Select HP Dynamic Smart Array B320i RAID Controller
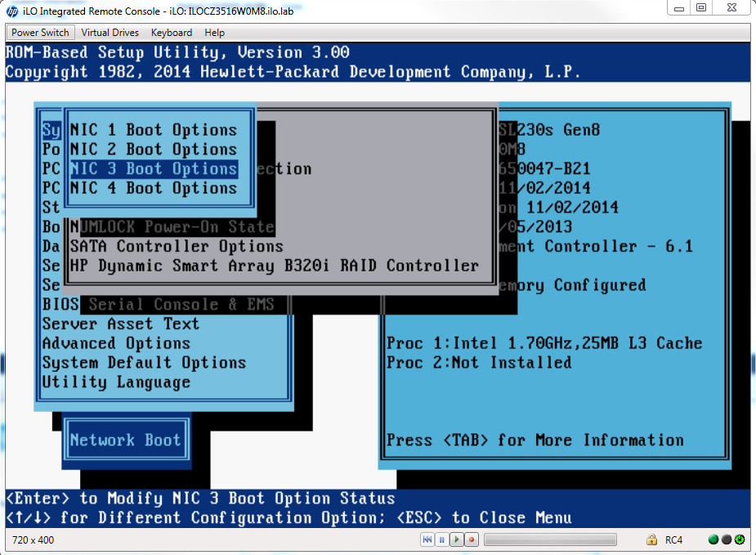 point(275,266)
